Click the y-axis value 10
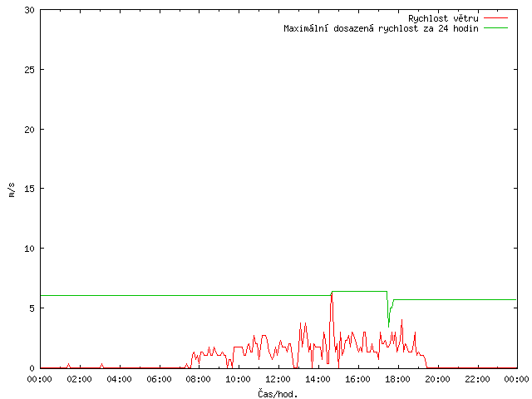The width and height of the screenshot is (532, 399). pos(30,249)
